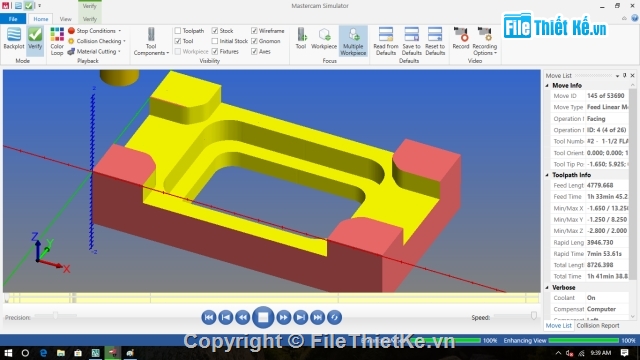The width and height of the screenshot is (640, 360).
Task: Toggle Color Loop playback option
Action: 57,41
